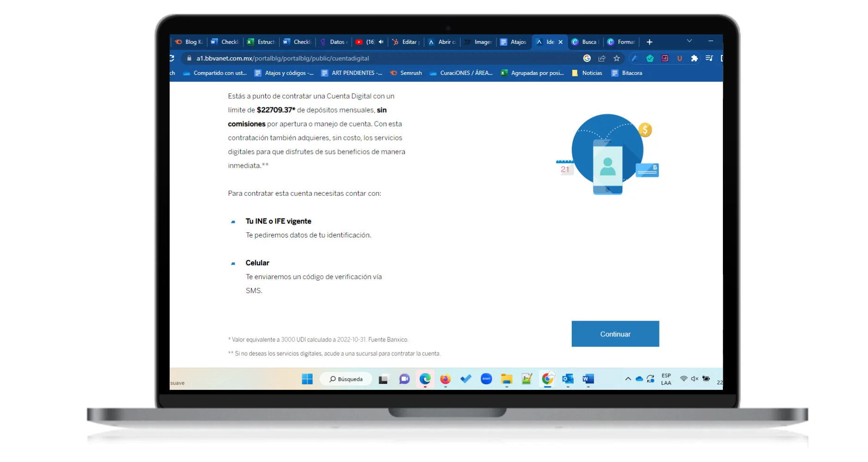
Task: Open a new browser tab
Action: 649,42
